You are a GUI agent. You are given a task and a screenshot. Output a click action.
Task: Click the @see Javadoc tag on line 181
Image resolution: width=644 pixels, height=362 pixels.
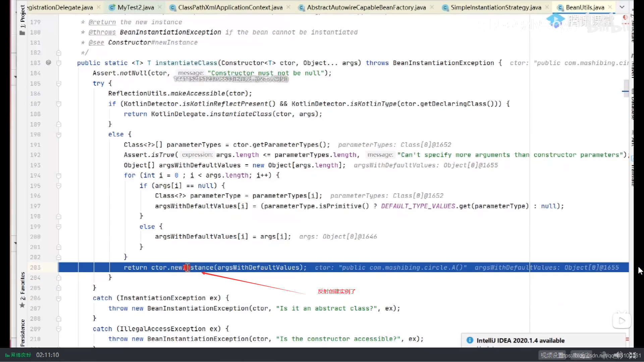96,43
